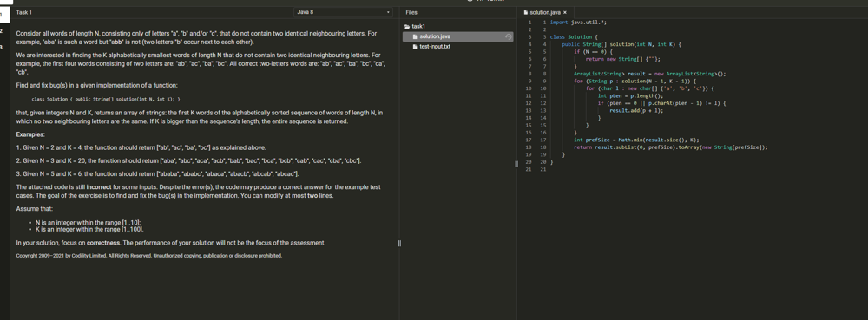
Task: Click the 'int pLen = p.length();' line
Action: click(630, 95)
